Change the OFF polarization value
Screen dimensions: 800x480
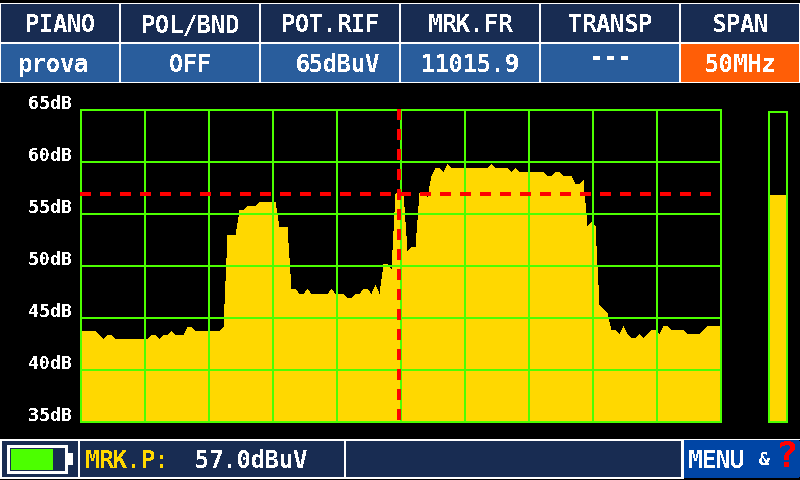190,63
